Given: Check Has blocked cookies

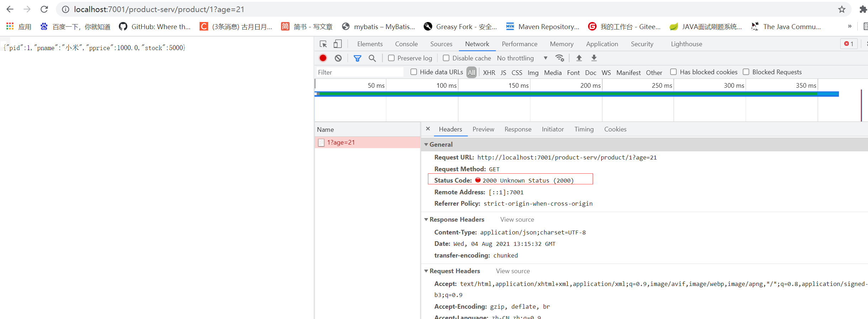Looking at the screenshot, I should pyautogui.click(x=673, y=72).
